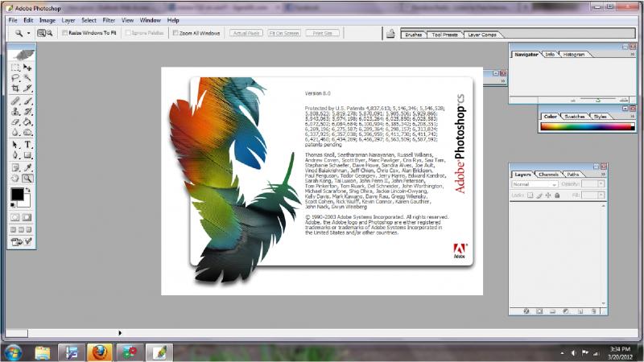Click the trash icon in Layers panel

pyautogui.click(x=593, y=311)
